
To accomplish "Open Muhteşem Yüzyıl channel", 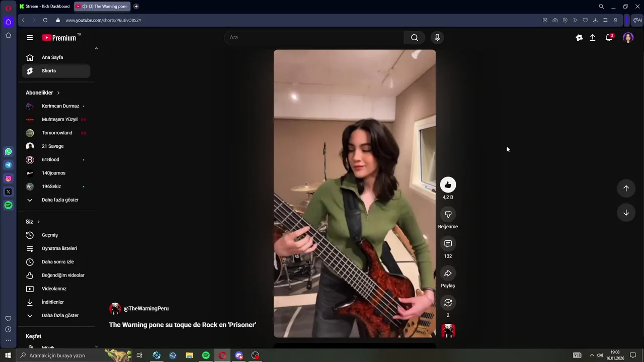I will [x=56, y=120].
